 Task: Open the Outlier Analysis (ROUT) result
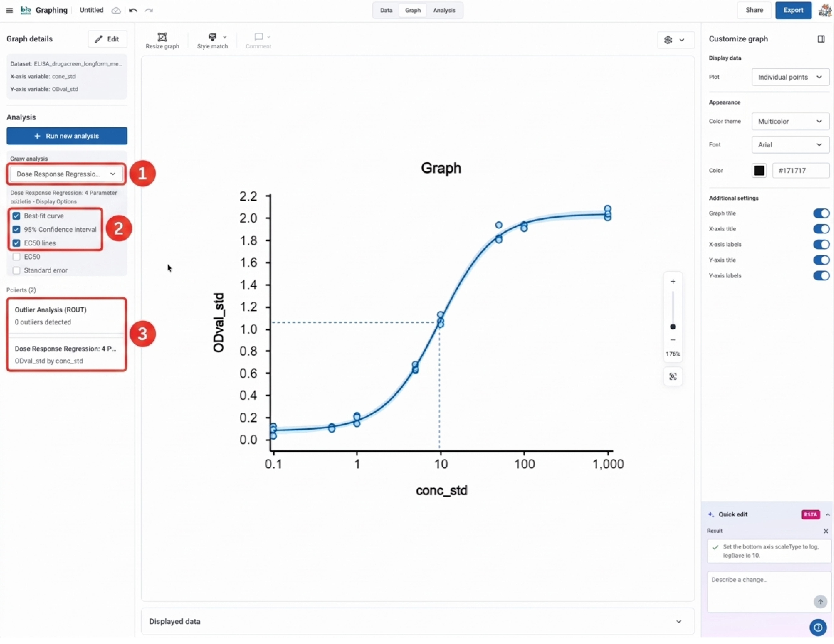tap(67, 316)
